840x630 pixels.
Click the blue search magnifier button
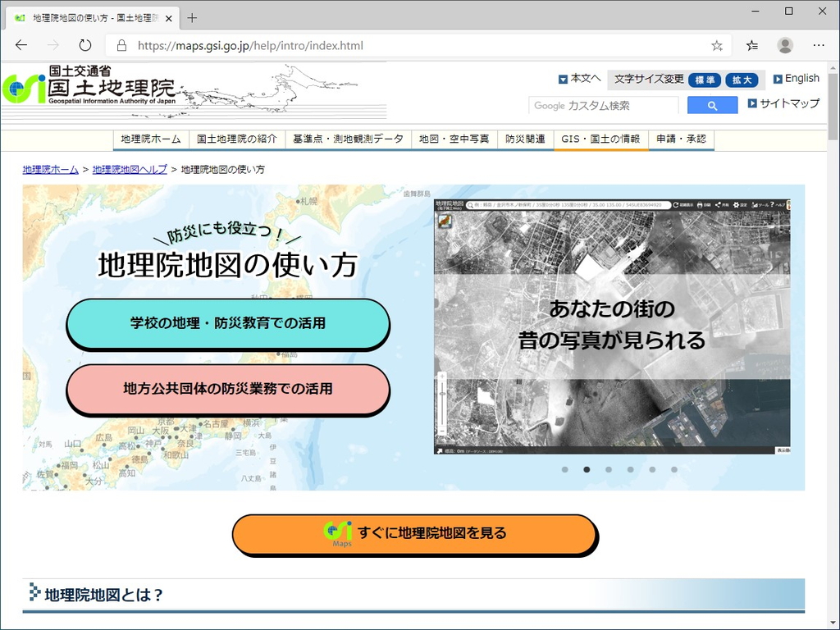711,105
